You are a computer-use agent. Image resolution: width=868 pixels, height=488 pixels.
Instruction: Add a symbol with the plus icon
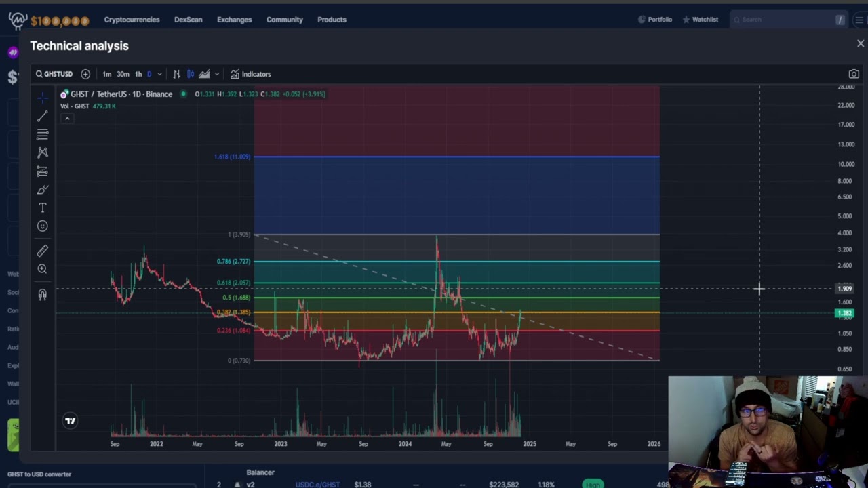pos(85,74)
